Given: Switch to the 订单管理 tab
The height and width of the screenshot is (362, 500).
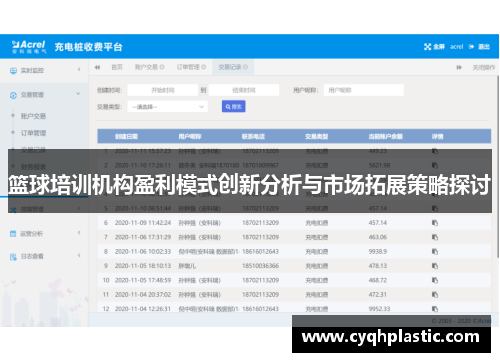Looking at the screenshot, I should [188, 67].
